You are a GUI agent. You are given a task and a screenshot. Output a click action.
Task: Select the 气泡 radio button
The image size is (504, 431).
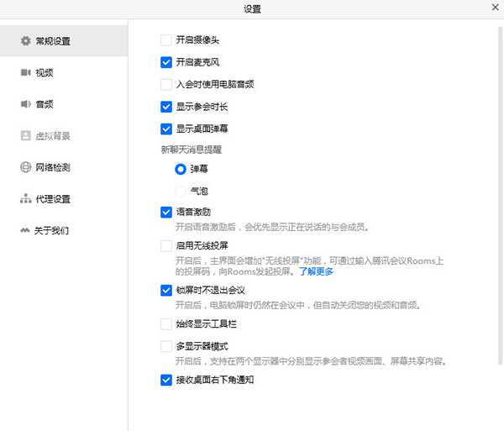(181, 192)
